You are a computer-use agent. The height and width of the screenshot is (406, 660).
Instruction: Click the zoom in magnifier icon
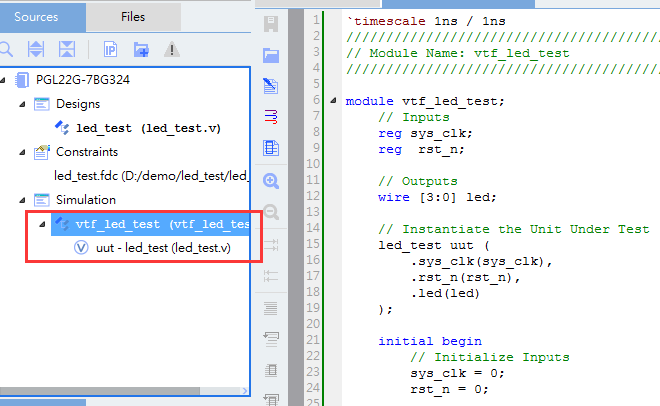point(271,181)
